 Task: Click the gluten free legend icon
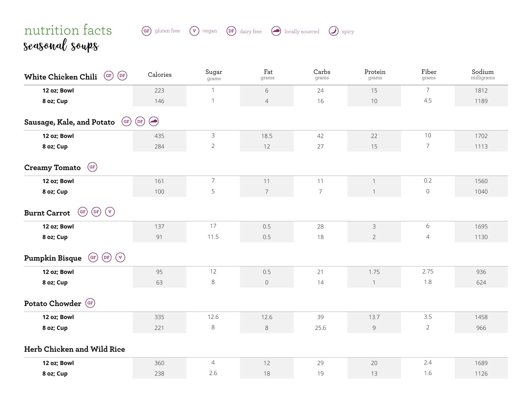click(x=147, y=31)
